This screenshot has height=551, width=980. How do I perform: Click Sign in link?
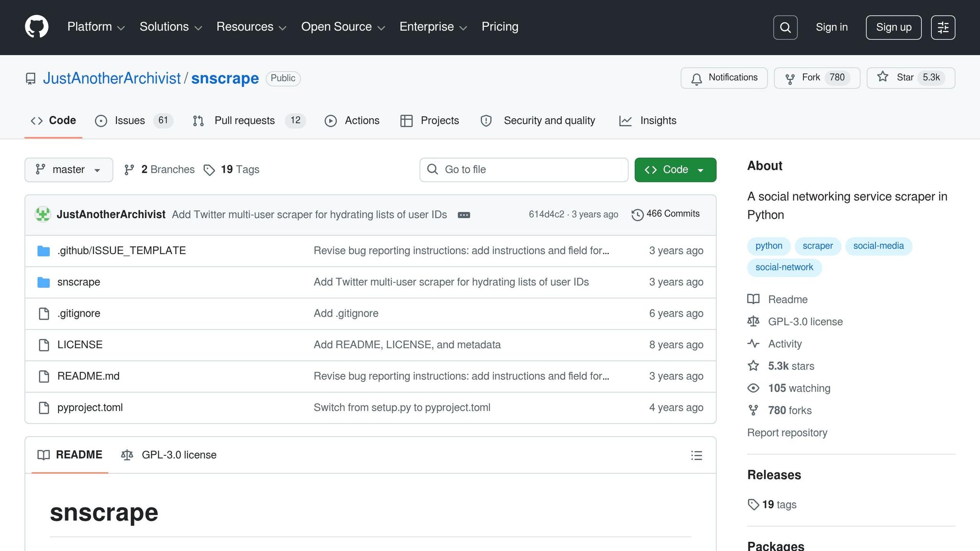pos(832,27)
